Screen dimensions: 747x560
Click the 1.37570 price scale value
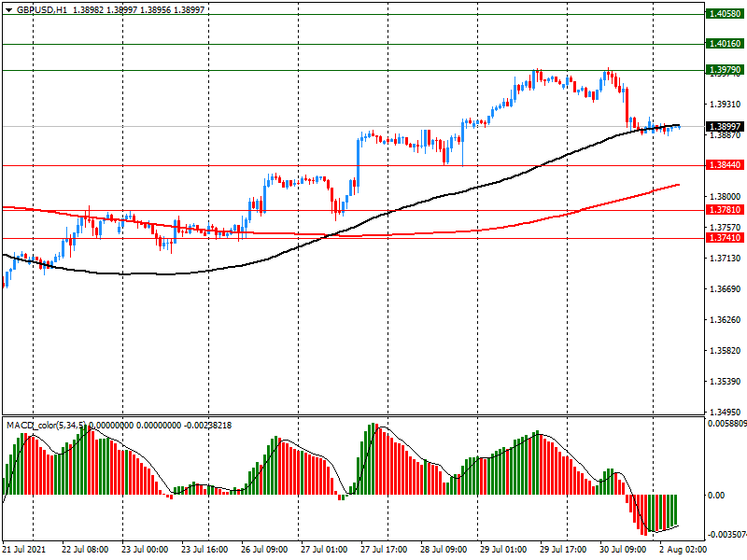(726, 228)
